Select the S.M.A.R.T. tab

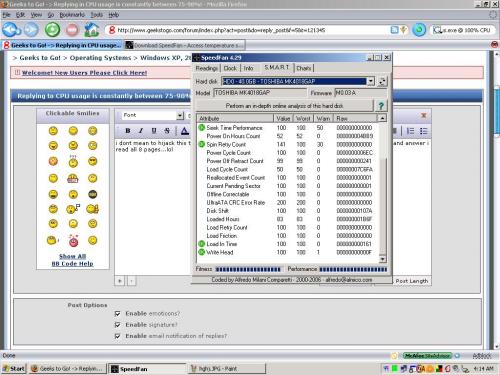click(x=277, y=67)
